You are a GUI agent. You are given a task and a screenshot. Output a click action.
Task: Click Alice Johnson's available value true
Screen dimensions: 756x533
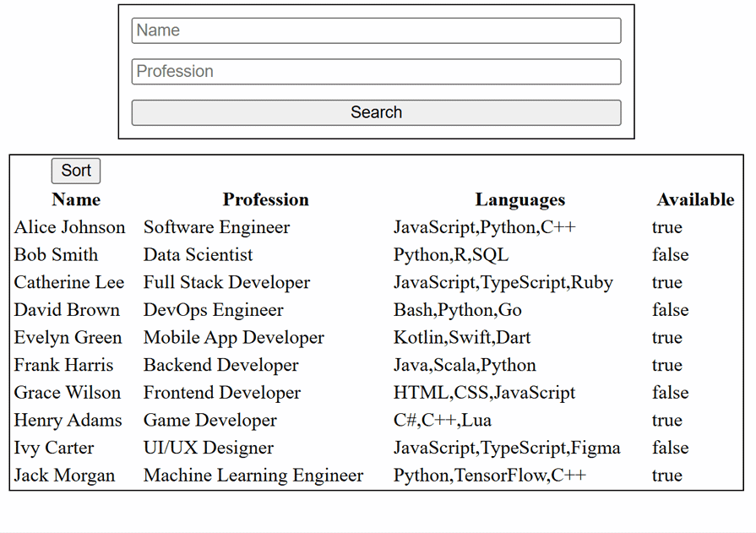tap(667, 227)
